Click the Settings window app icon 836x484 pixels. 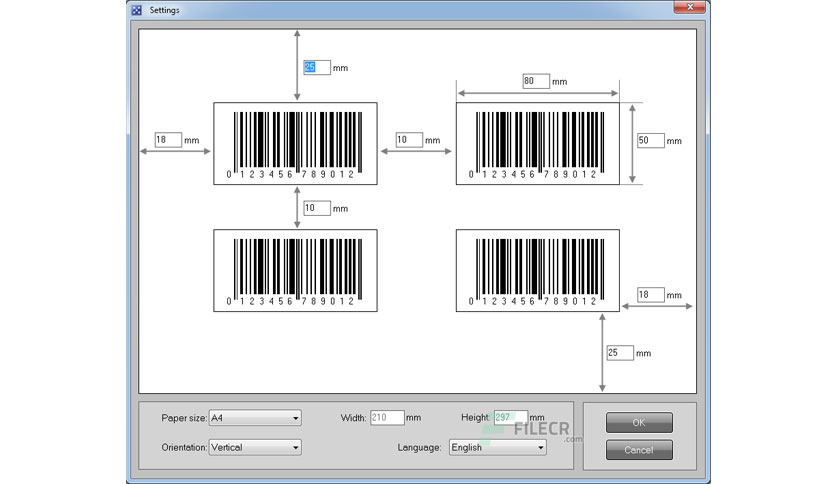click(x=136, y=10)
